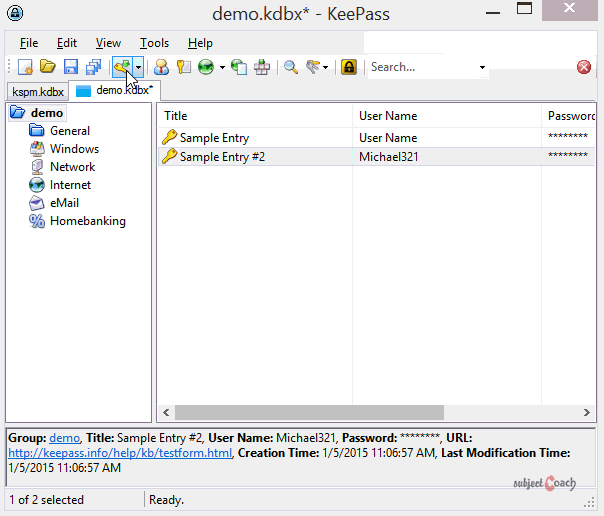
Task: Click the Internet globe icon in tree
Action: (x=37, y=185)
